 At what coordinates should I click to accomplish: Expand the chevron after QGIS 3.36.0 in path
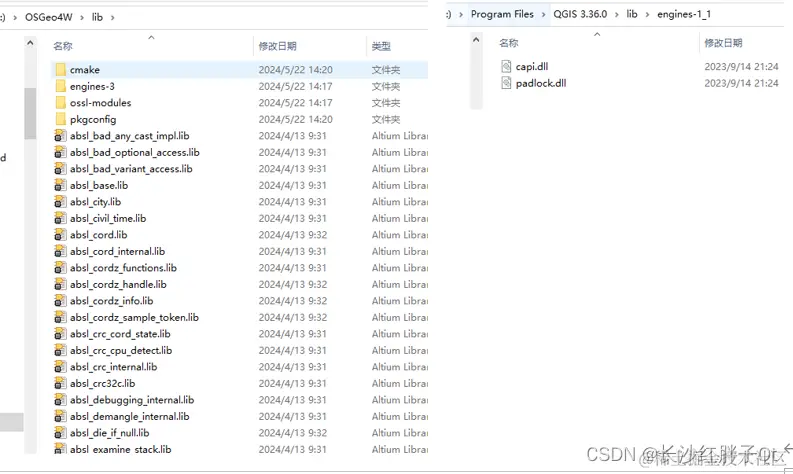(x=616, y=15)
